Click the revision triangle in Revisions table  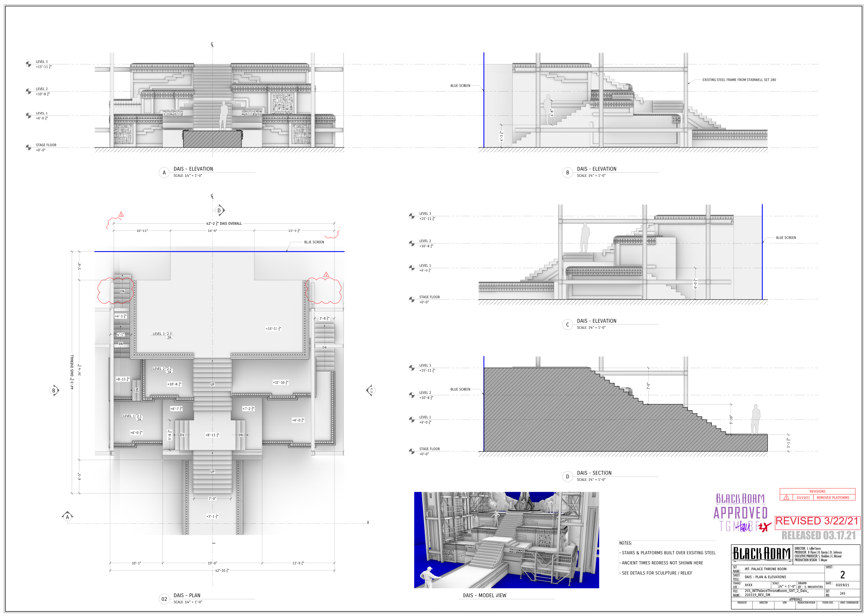coord(786,498)
